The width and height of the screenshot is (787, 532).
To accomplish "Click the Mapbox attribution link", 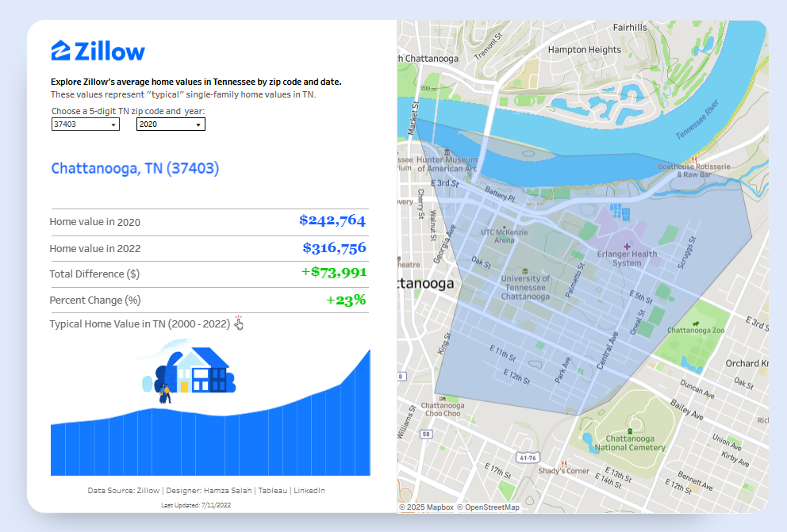I will pos(436,507).
